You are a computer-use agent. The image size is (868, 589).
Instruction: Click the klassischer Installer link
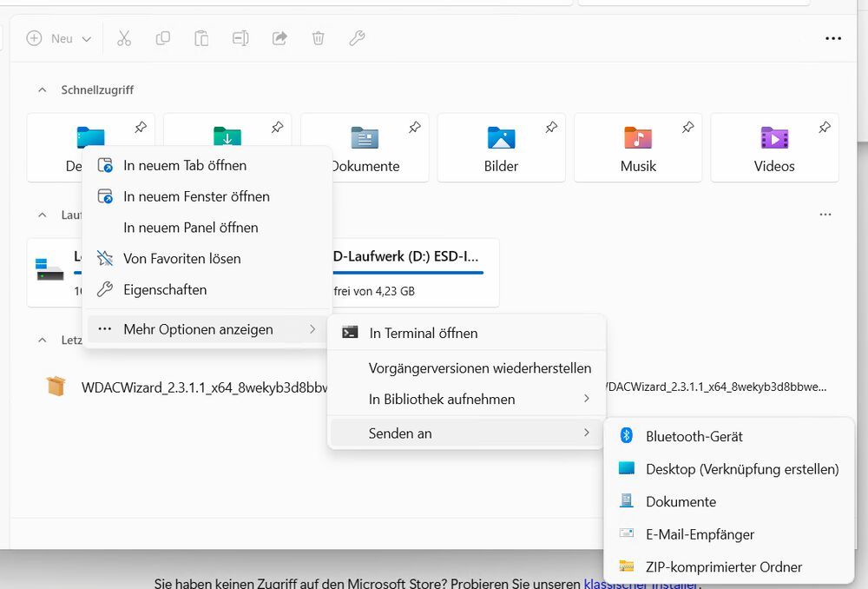(641, 584)
